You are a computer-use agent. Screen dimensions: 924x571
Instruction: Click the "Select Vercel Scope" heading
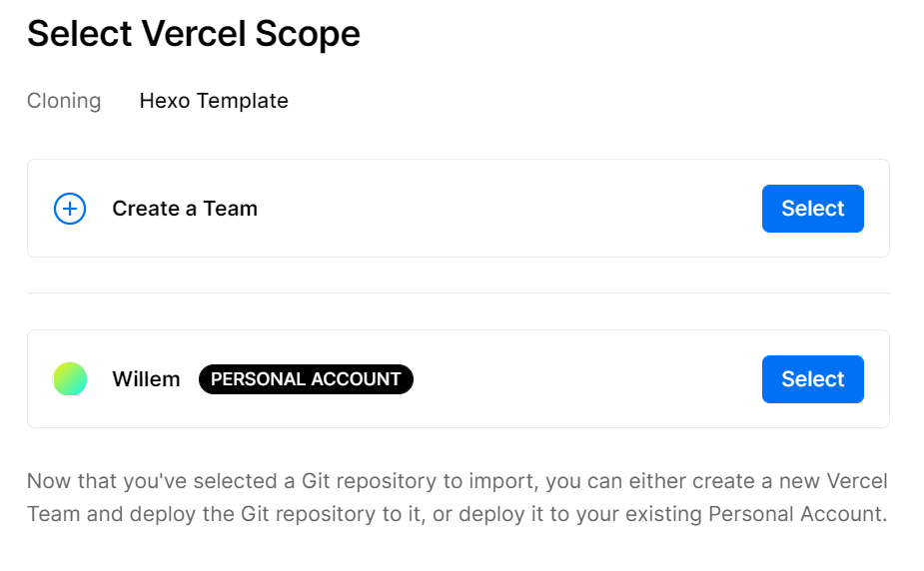click(193, 34)
